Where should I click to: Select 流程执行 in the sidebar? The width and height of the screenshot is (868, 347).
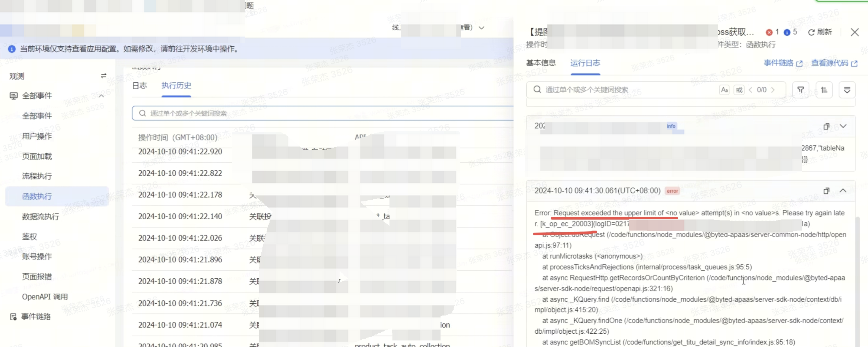pos(37,176)
